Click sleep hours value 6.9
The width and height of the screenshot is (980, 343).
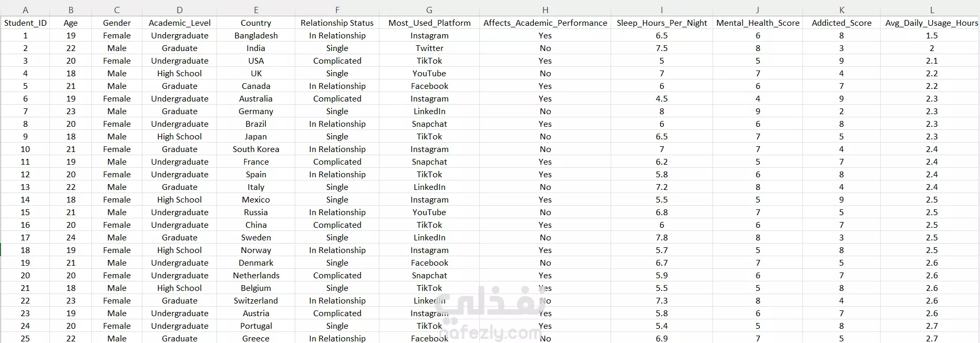pos(662,338)
